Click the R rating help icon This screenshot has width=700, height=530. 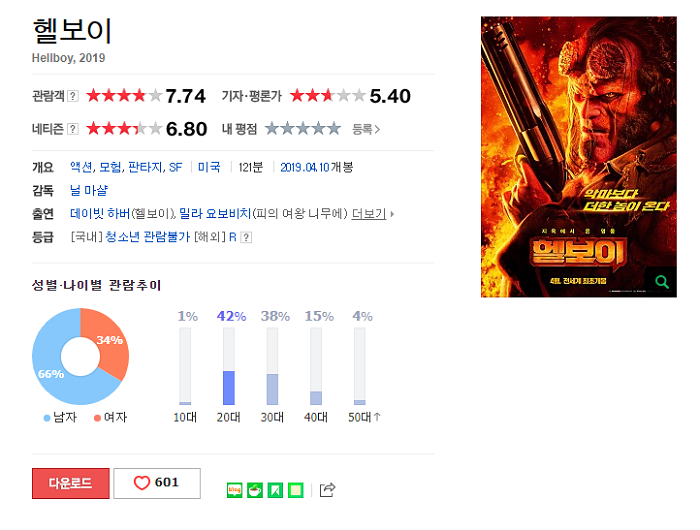(246, 238)
